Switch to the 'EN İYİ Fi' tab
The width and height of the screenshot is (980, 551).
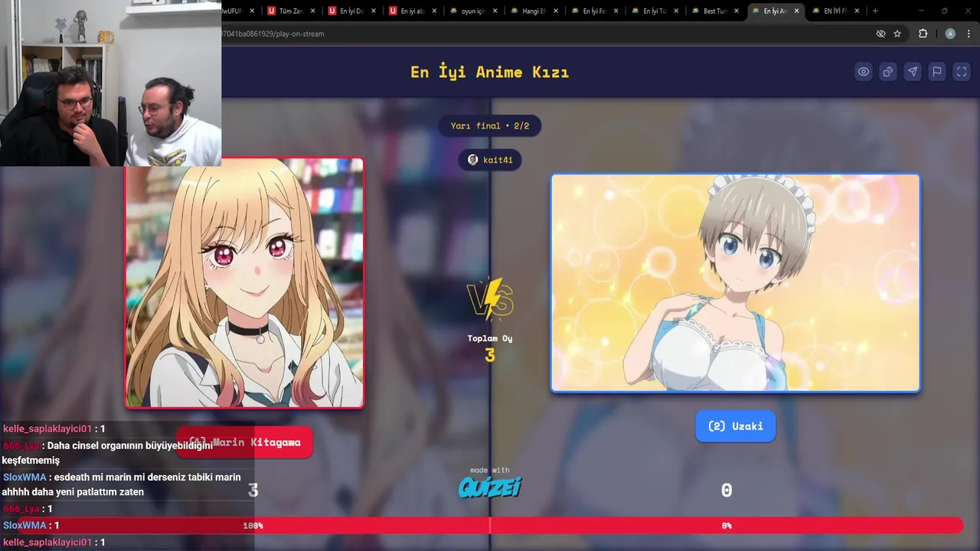pyautogui.click(x=835, y=11)
